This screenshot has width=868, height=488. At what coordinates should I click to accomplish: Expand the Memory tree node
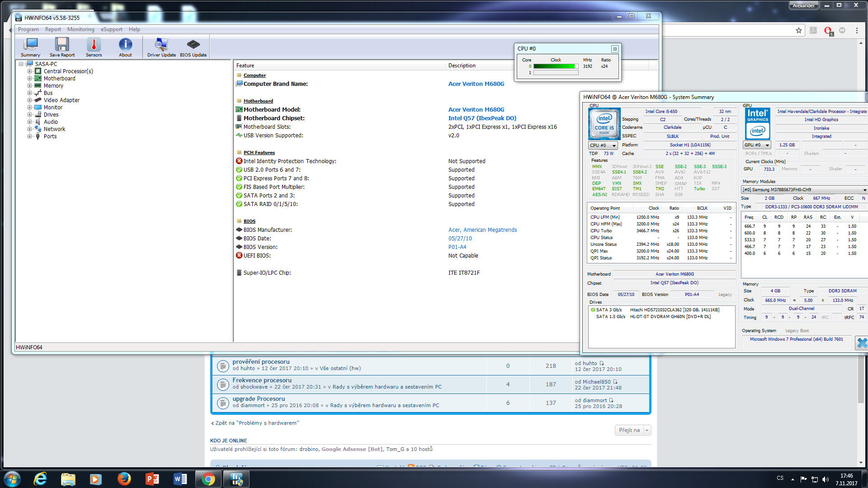[x=29, y=86]
